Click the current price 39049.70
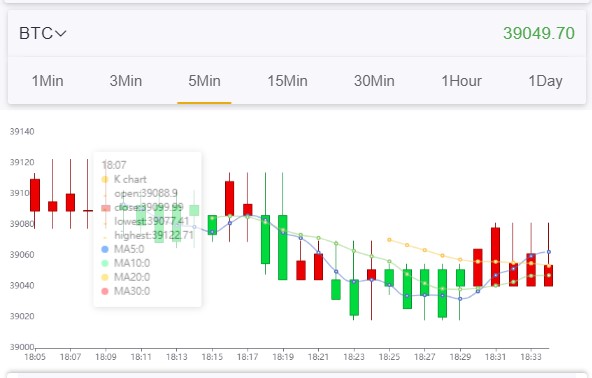Image resolution: width=592 pixels, height=378 pixels. pos(539,33)
